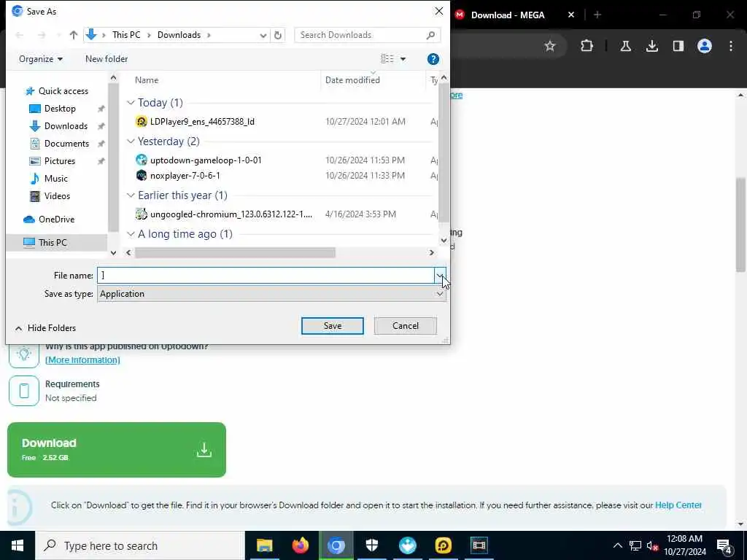
Task: Refresh the Downloads folder listing
Action: point(278,35)
